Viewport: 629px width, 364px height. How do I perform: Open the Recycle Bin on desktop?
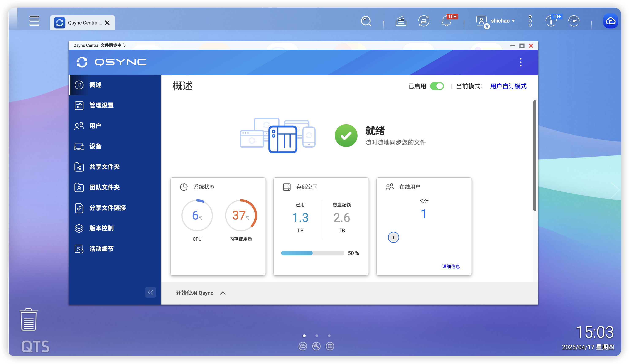click(x=29, y=320)
